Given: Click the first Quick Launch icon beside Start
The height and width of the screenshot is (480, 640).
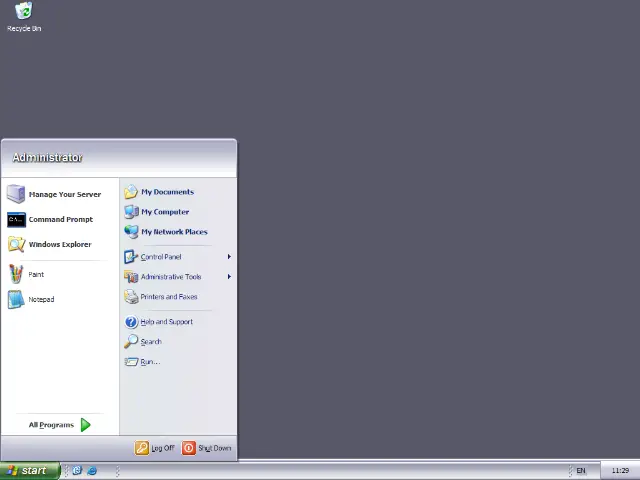Looking at the screenshot, I should (x=77, y=470).
